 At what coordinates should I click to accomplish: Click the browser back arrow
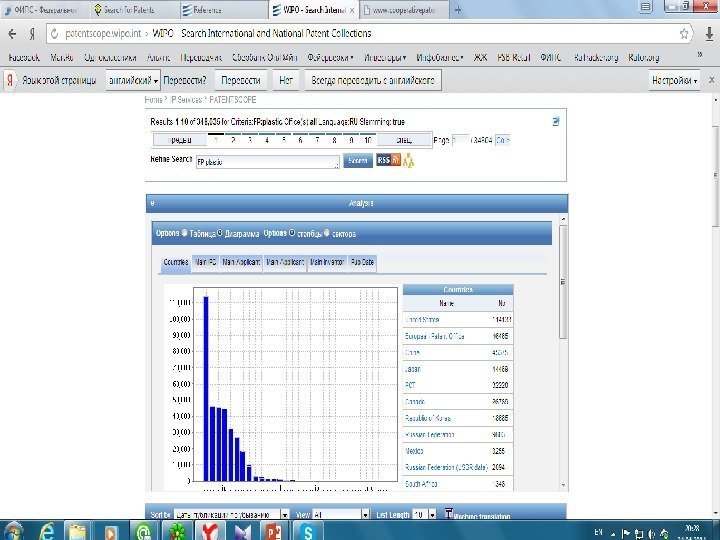(x=12, y=34)
